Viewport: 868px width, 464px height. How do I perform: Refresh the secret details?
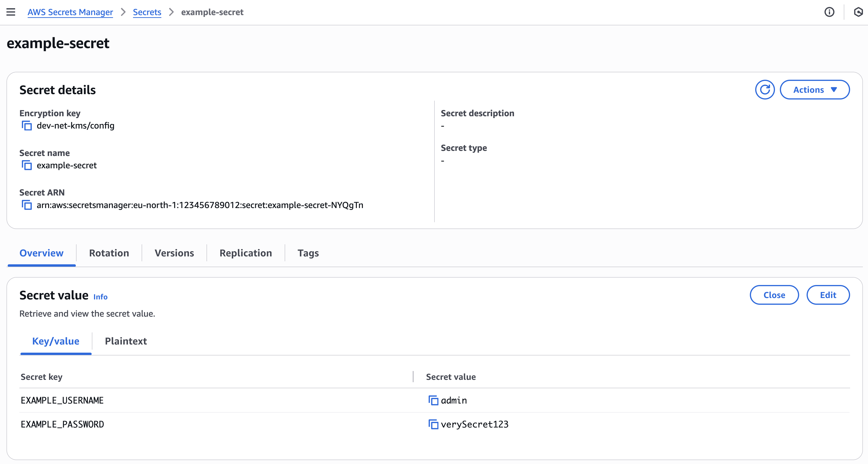[x=765, y=89]
